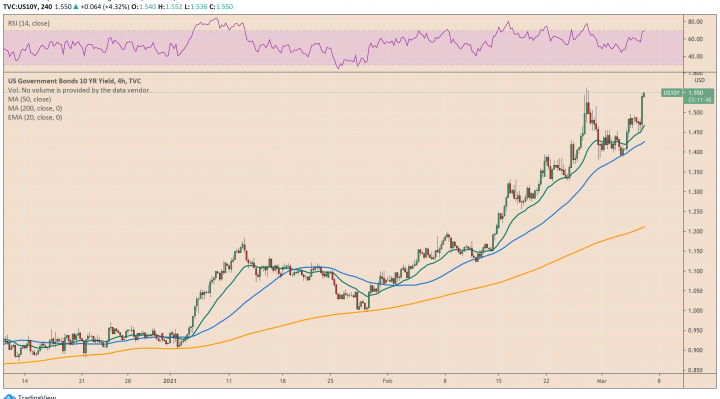Image resolution: width=720 pixels, height=399 pixels.
Task: Click the 1.350 price axis value
Action: pyautogui.click(x=695, y=172)
